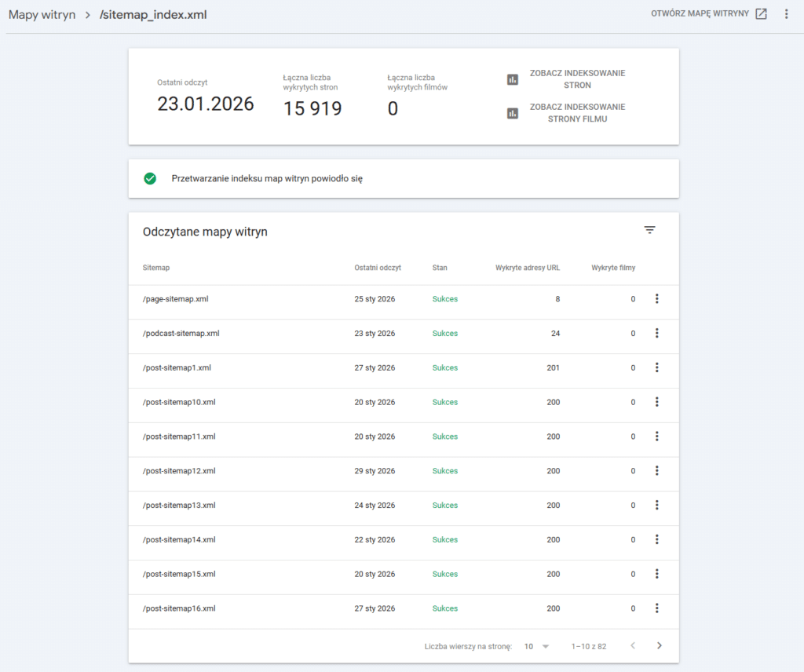Image resolution: width=804 pixels, height=672 pixels.
Task: Click the next page arrow in pagination
Action: [x=660, y=645]
